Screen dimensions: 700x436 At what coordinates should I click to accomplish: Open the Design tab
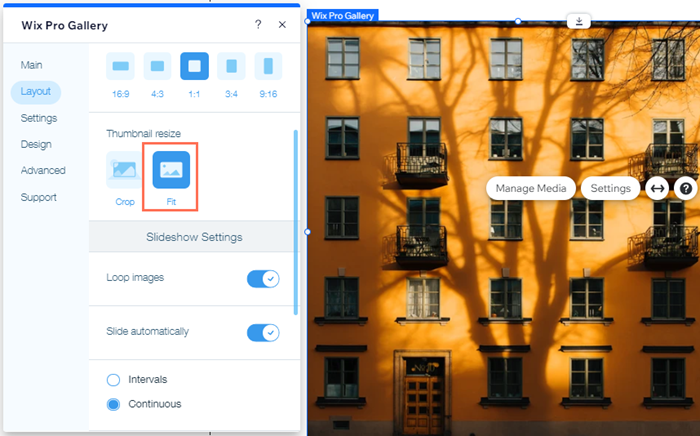click(x=36, y=145)
